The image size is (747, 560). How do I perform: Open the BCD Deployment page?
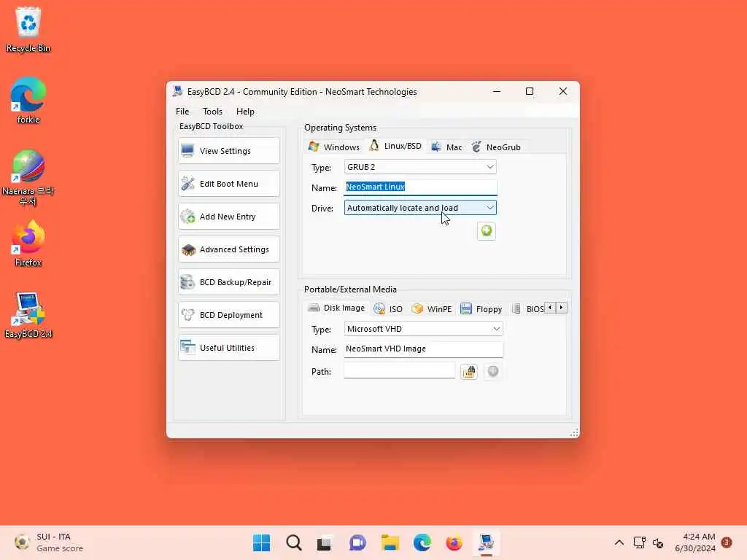[228, 315]
